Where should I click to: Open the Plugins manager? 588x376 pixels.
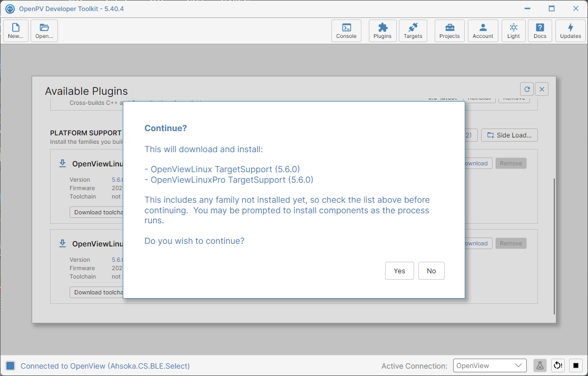(383, 31)
